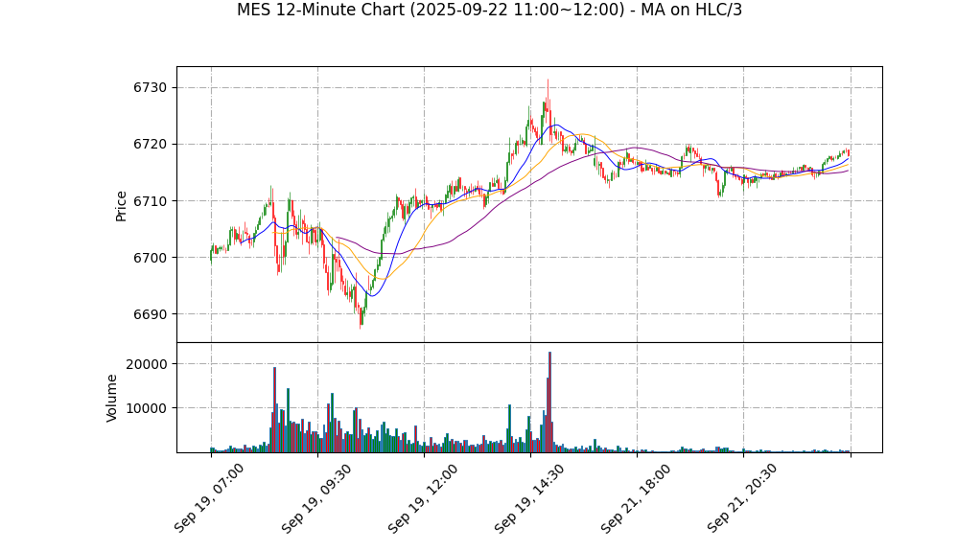980x551 pixels.
Task: Click the Sep 19, 09:30 time label
Action: click(x=315, y=498)
